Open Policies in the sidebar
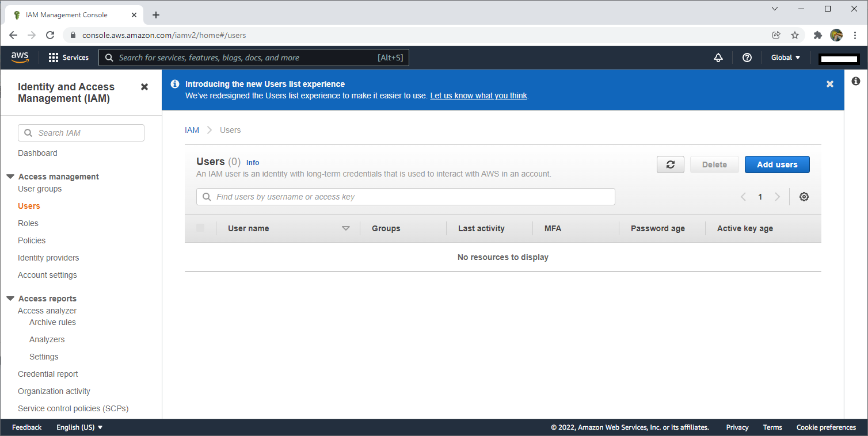Screen dimensions: 868x436 pyautogui.click(x=32, y=240)
